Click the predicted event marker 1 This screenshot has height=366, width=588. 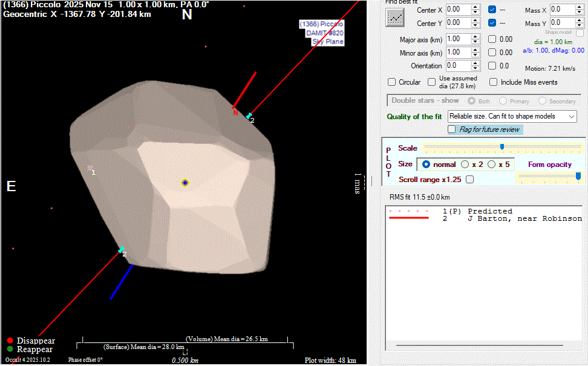tap(90, 168)
